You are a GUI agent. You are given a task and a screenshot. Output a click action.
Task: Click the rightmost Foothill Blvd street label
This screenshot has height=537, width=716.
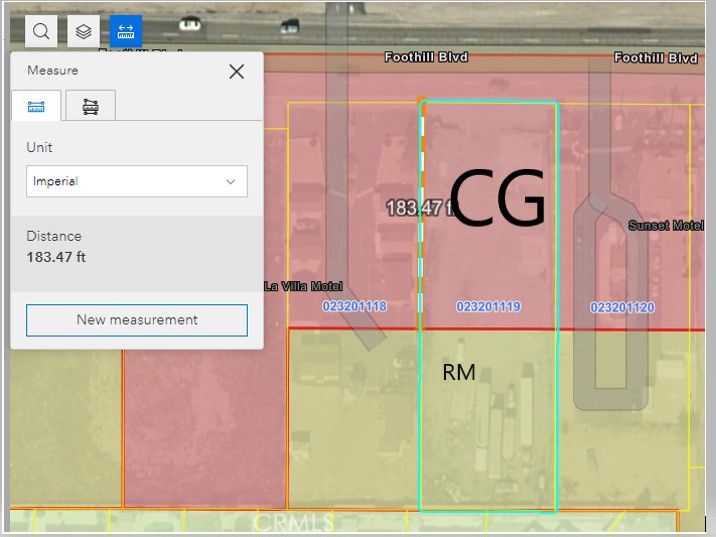656,58
